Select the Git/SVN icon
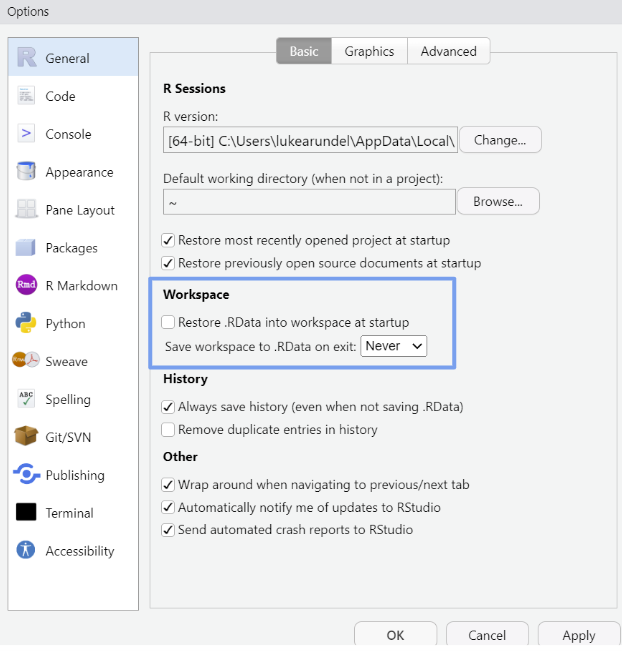 pos(27,437)
